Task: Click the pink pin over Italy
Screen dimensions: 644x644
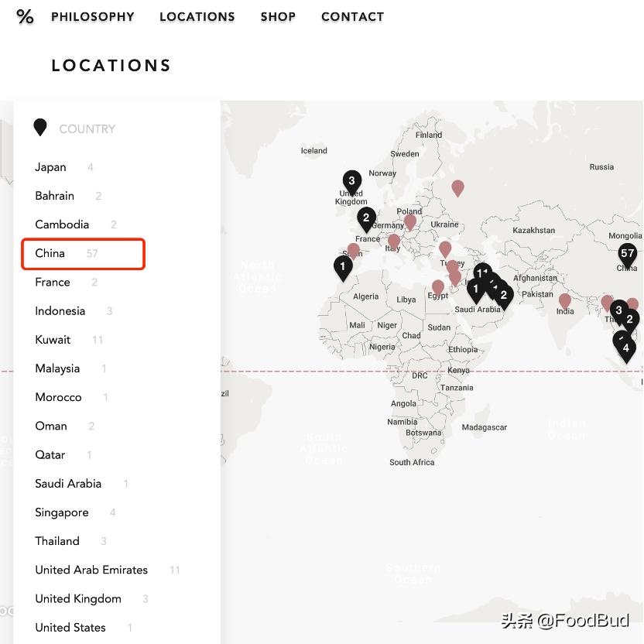Action: click(393, 241)
